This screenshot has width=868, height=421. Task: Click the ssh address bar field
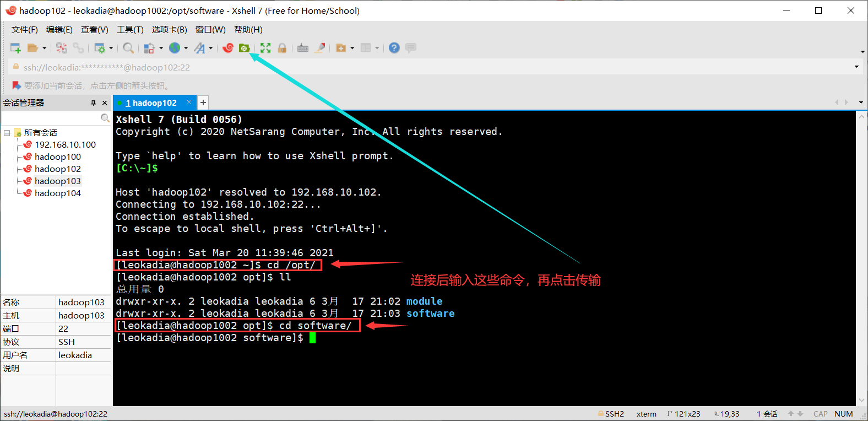[x=430, y=67]
